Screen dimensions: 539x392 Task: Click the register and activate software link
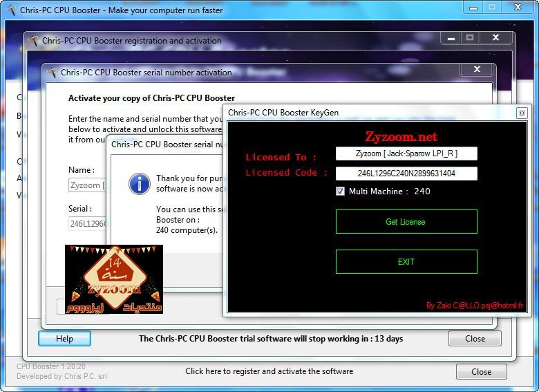269,371
